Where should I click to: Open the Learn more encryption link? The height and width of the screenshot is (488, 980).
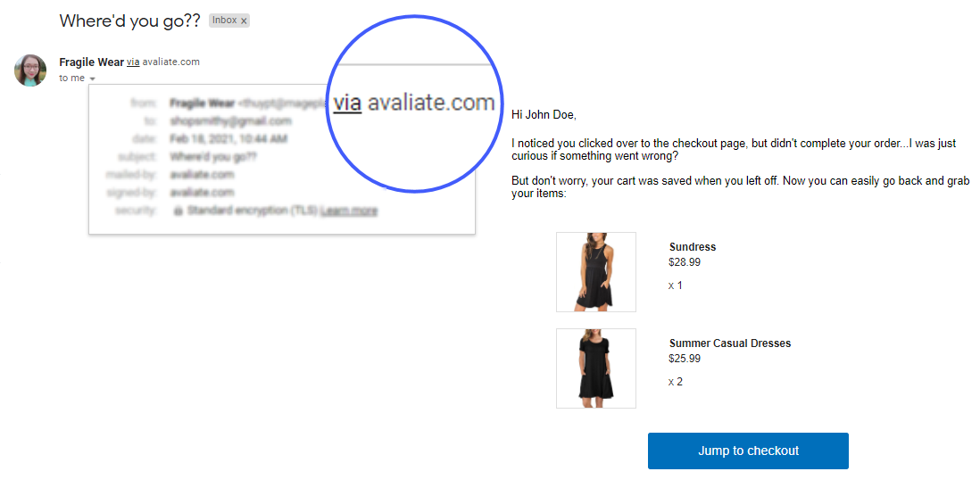point(349,211)
